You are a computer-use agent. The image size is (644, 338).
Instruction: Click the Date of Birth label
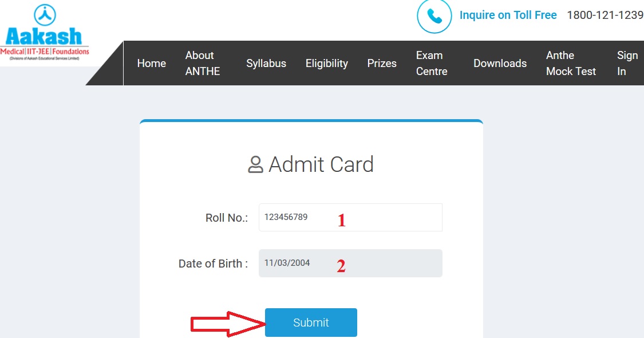pyautogui.click(x=213, y=264)
